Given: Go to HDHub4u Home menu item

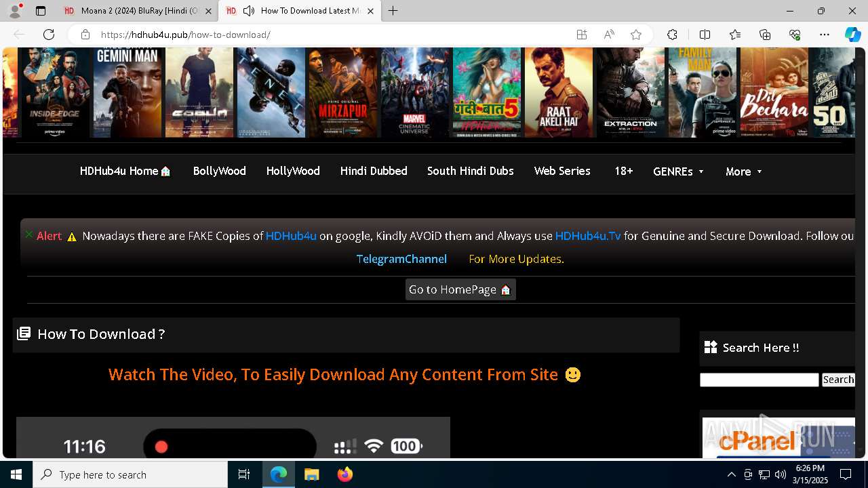Looking at the screenshot, I should pyautogui.click(x=125, y=171).
